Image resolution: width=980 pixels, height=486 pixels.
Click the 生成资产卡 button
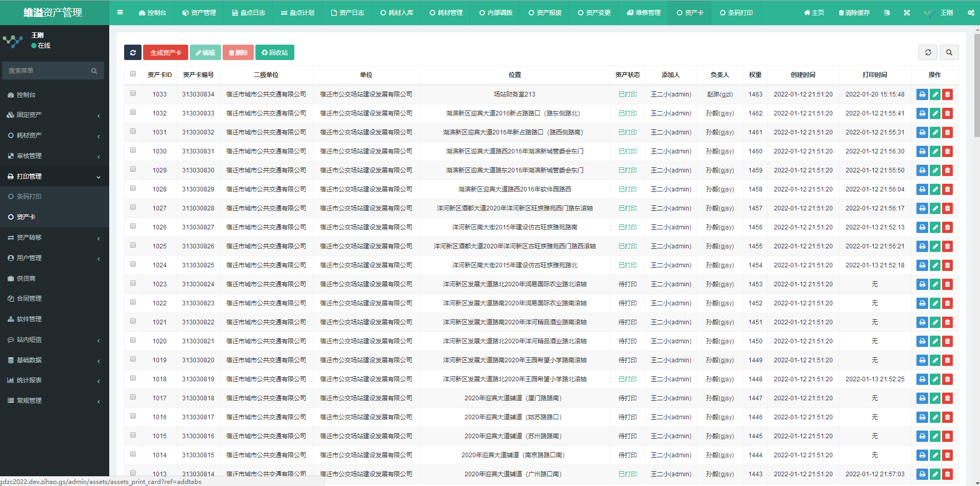166,52
